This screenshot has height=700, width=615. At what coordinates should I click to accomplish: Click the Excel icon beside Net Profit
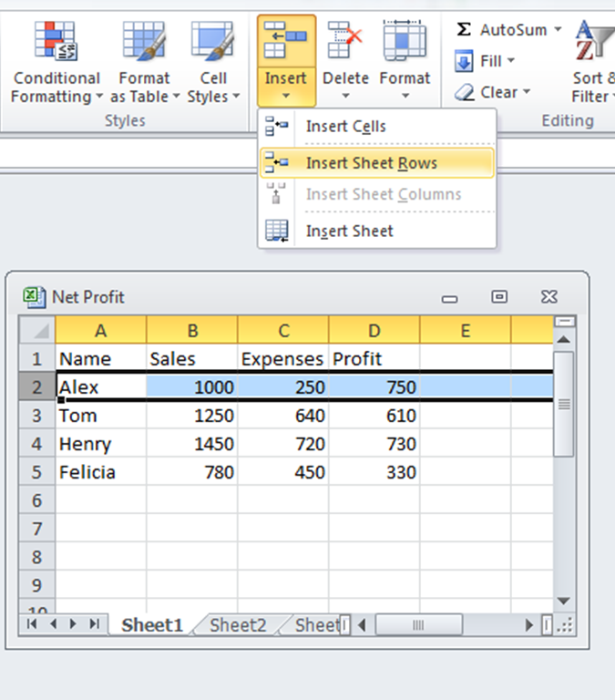coord(35,297)
